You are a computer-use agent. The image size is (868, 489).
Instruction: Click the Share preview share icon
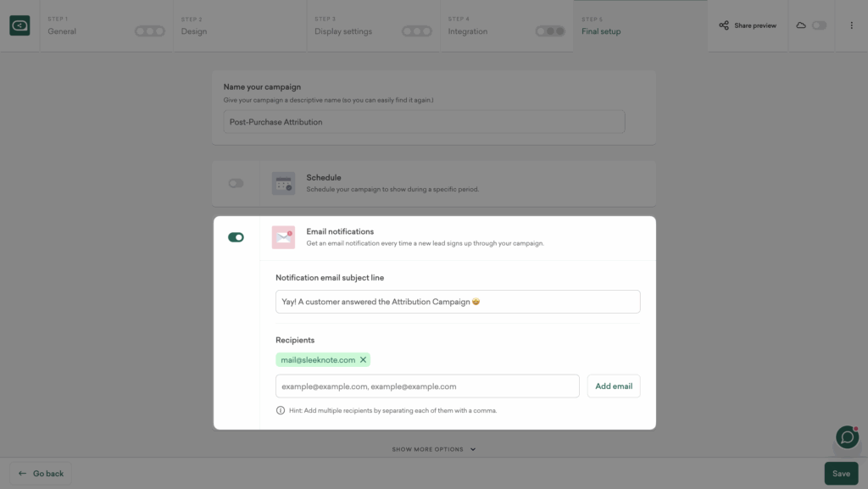pos(723,25)
